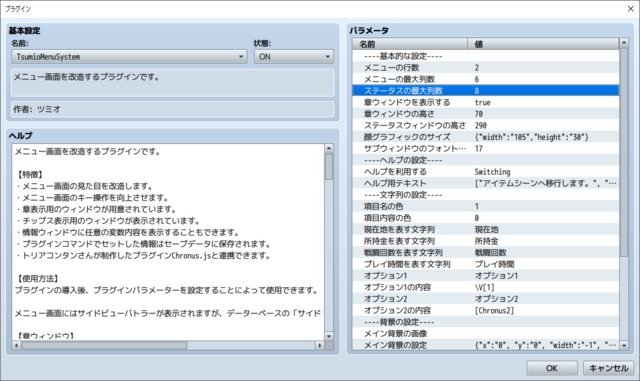Click the 名前 column header
The height and width of the screenshot is (381, 640).
410,44
